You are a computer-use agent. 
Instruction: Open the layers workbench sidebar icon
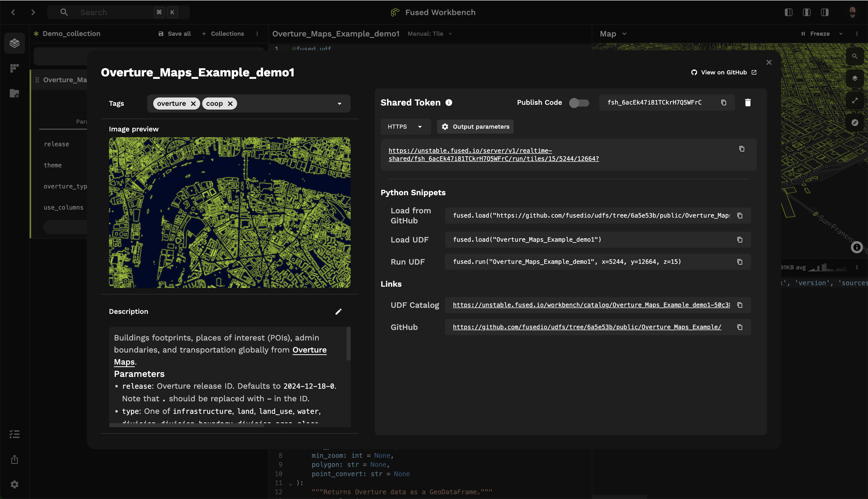click(x=14, y=43)
